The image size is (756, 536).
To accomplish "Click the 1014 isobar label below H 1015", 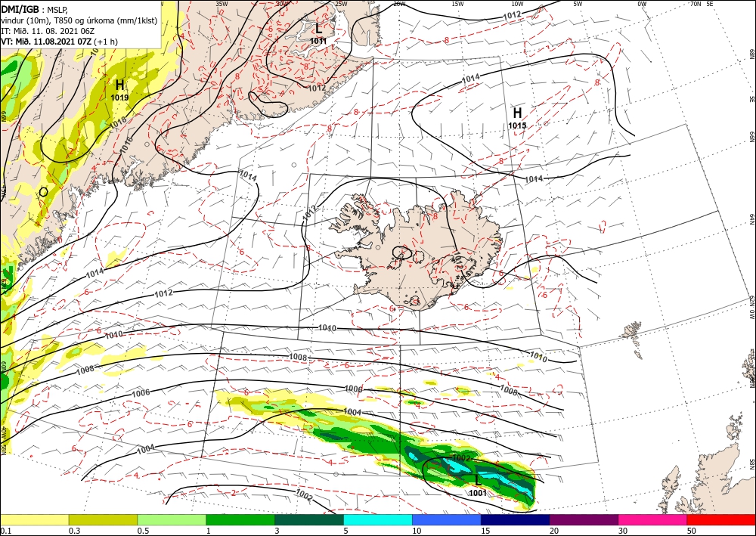I will 534,179.
